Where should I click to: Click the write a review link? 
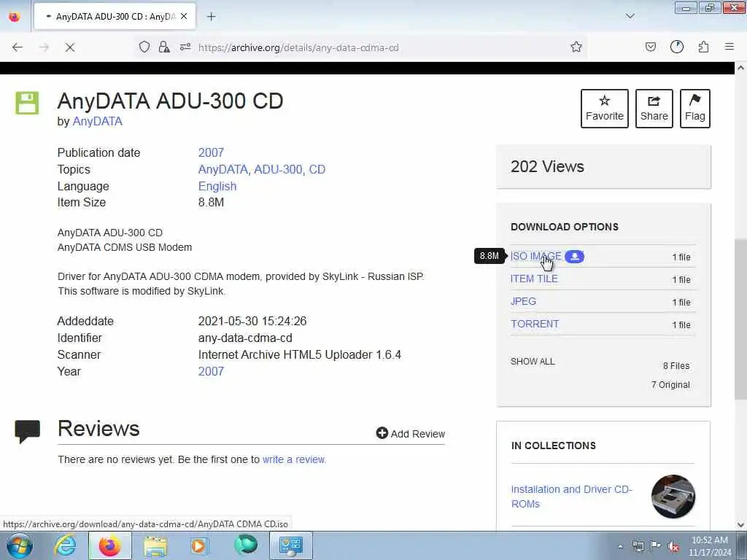click(295, 459)
